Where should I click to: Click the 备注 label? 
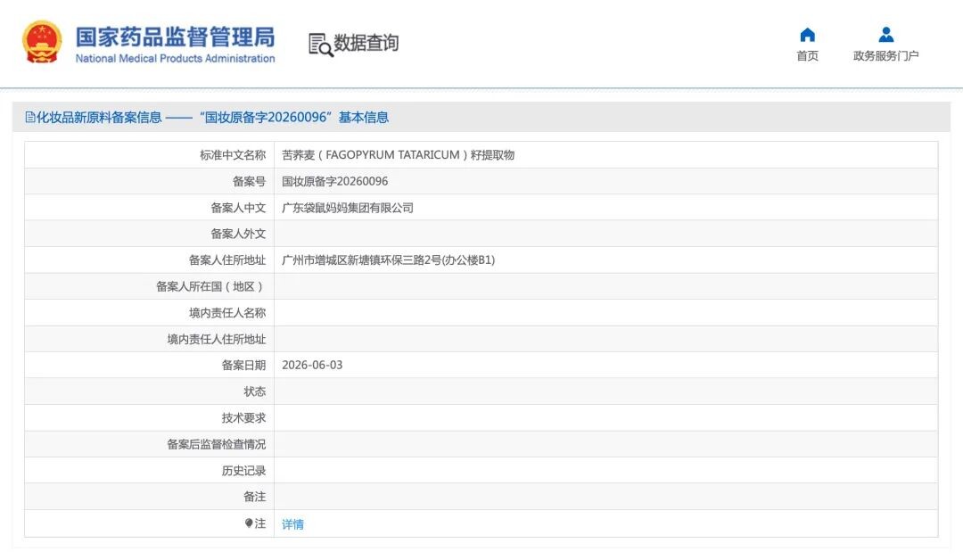(255, 496)
